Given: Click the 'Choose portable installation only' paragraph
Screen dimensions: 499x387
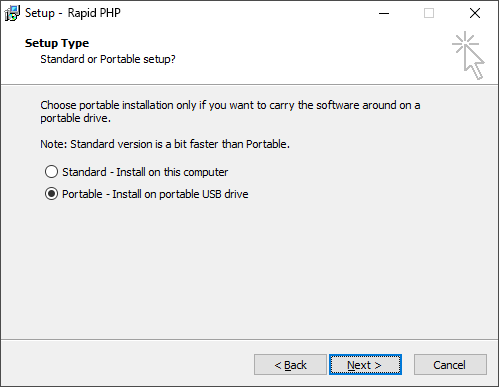Looking at the screenshot, I should point(230,112).
